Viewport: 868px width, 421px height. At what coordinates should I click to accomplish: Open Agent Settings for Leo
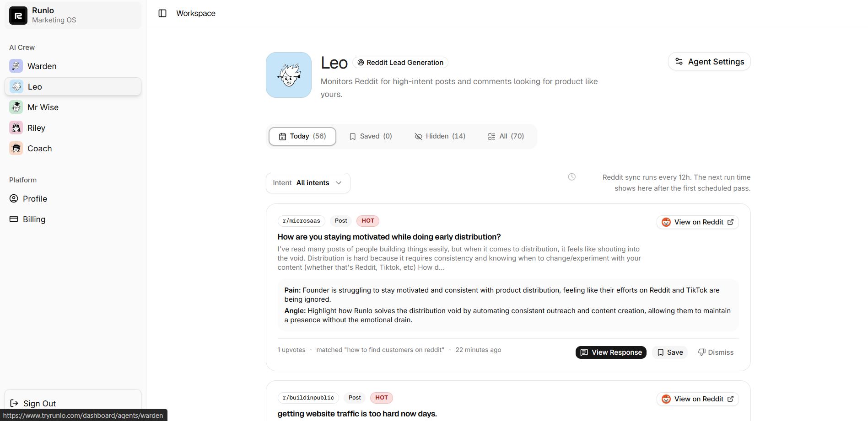click(709, 61)
